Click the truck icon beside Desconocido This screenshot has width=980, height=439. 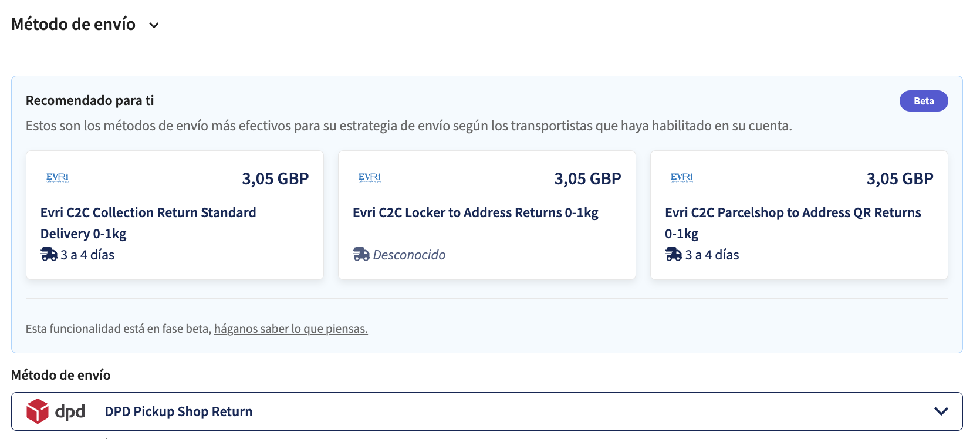coord(361,255)
